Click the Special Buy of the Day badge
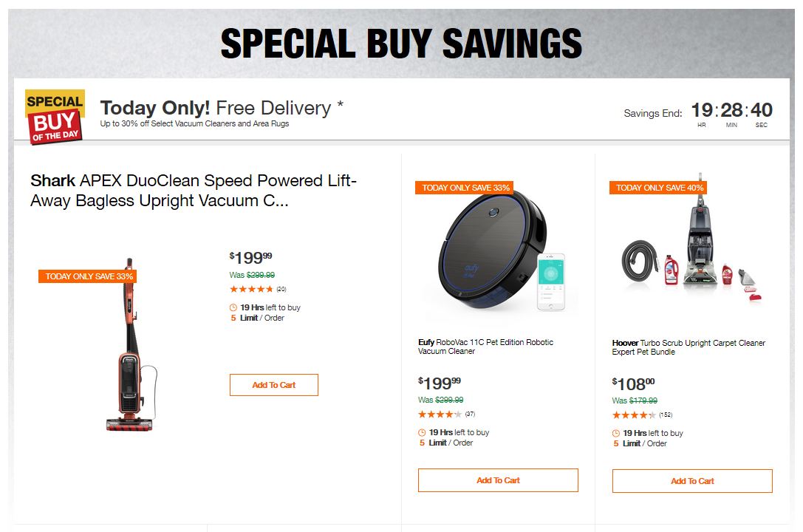This screenshot has height=532, width=803. click(55, 116)
